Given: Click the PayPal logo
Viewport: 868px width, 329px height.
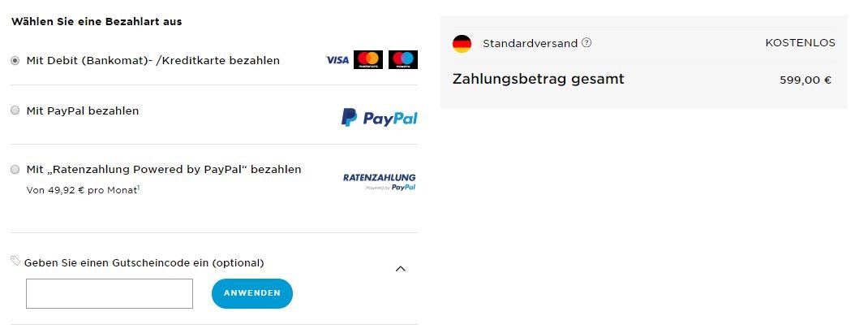Looking at the screenshot, I should tap(379, 118).
